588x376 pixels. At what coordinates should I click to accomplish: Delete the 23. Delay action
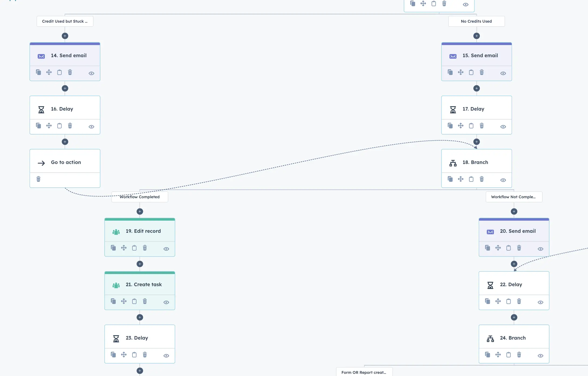coord(145,355)
